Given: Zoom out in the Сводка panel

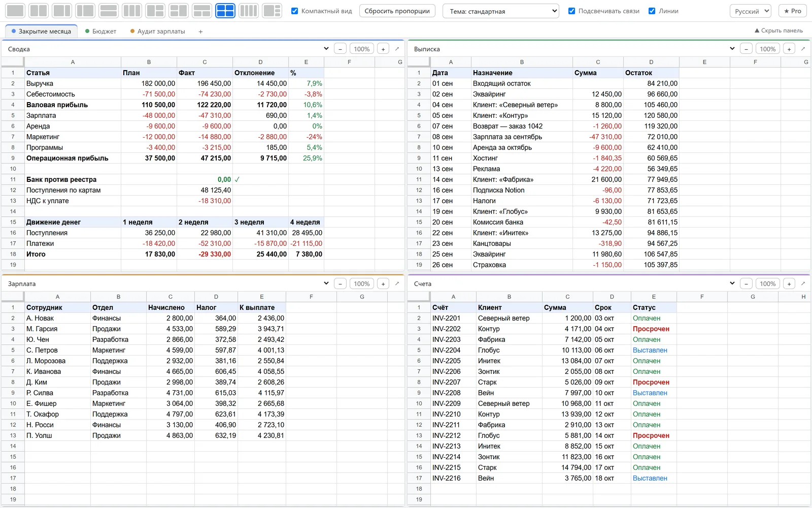Looking at the screenshot, I should pyautogui.click(x=340, y=49).
